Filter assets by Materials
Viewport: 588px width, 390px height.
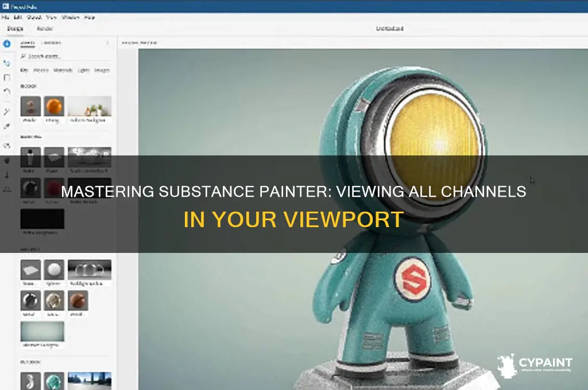(63, 70)
